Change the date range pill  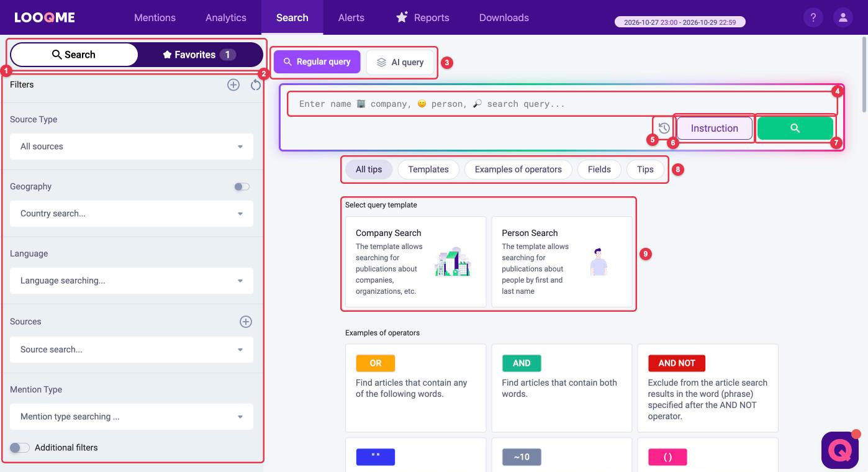click(680, 22)
